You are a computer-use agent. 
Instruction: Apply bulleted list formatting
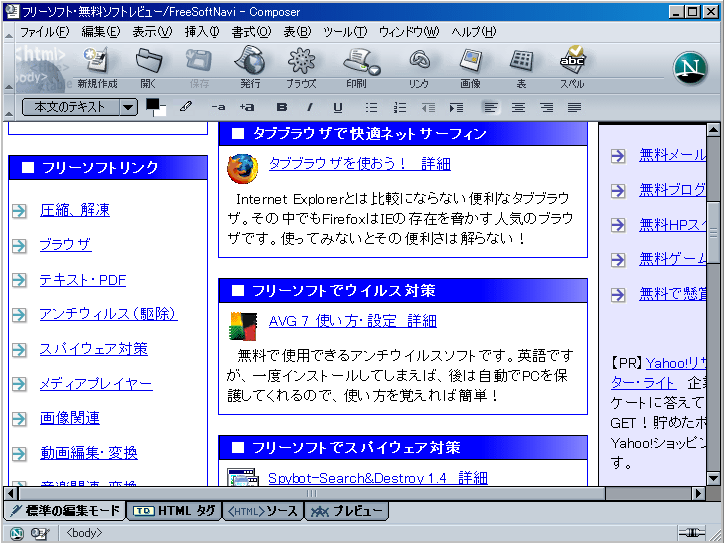[x=371, y=108]
